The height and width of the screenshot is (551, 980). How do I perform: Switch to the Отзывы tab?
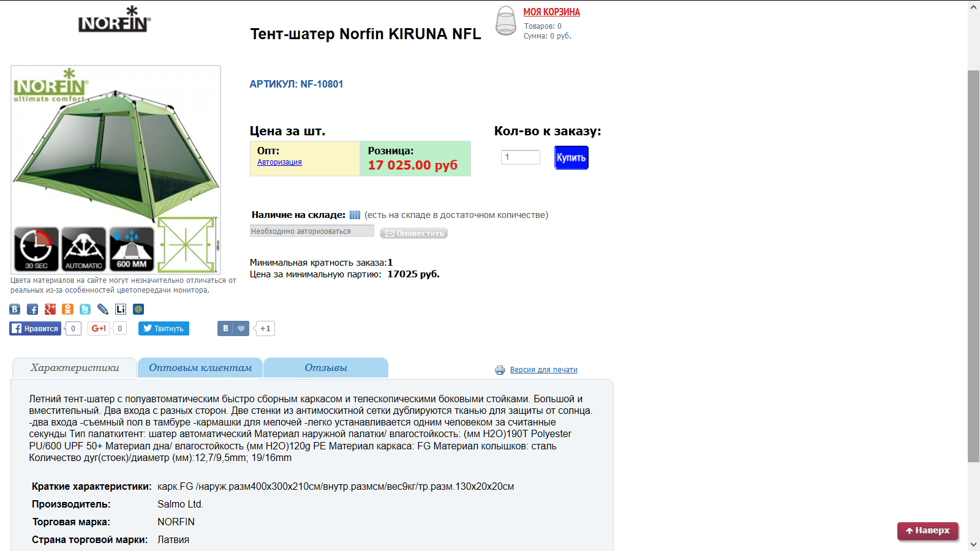[x=326, y=368]
